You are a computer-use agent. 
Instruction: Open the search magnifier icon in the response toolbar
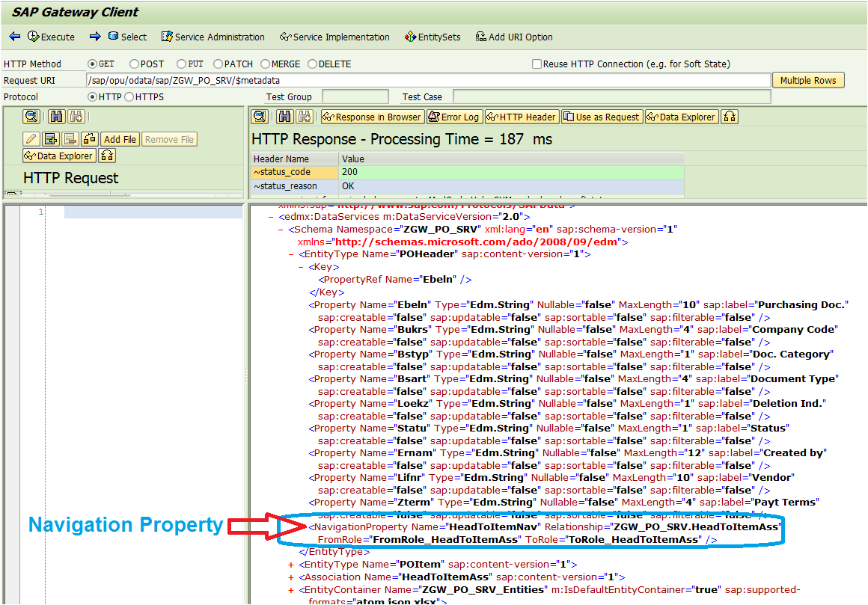(259, 117)
